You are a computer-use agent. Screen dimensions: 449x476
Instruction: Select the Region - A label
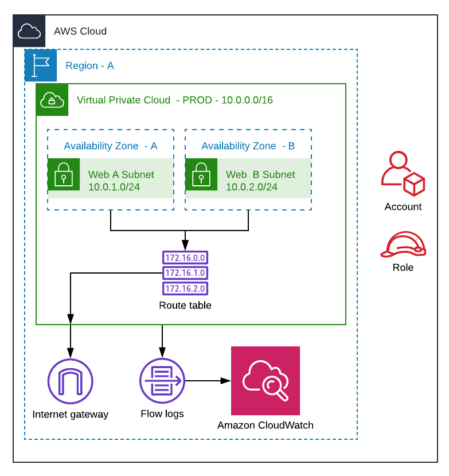pos(89,65)
